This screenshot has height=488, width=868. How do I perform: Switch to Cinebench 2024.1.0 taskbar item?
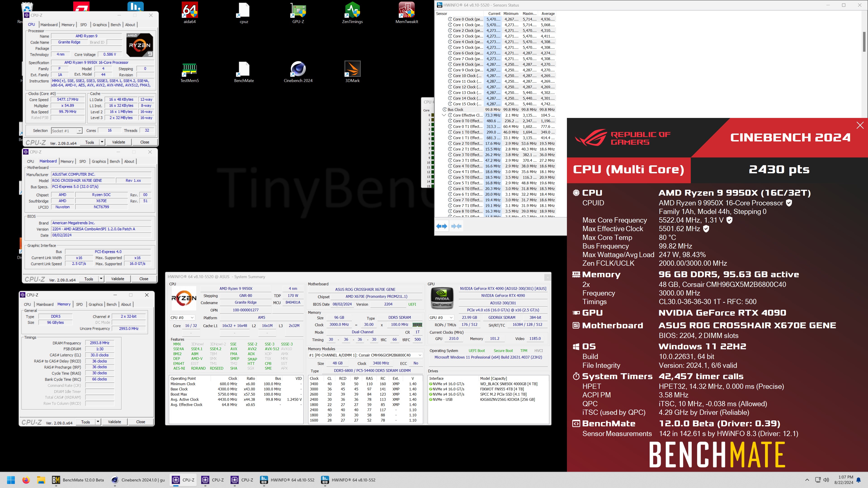[138, 480]
